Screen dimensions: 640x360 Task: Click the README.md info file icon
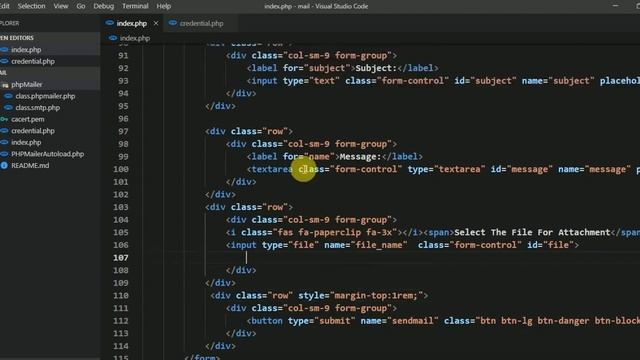pos(4,165)
